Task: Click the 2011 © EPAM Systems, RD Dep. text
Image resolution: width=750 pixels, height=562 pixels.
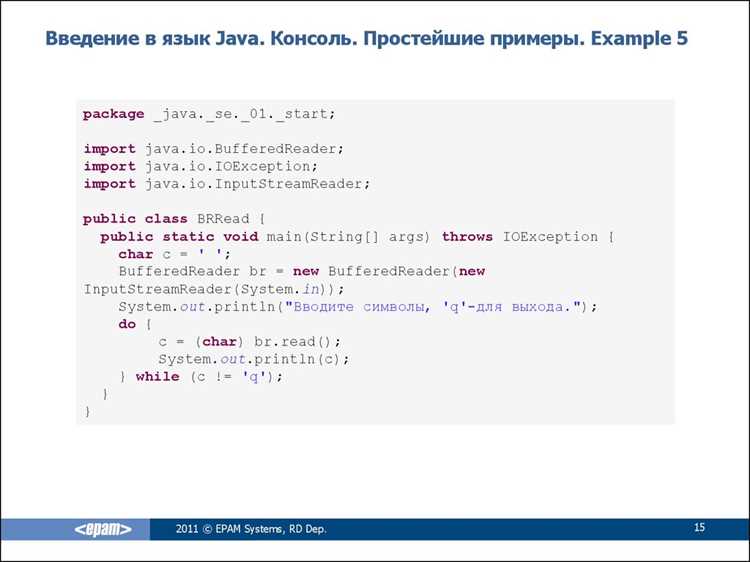Action: pos(251,529)
